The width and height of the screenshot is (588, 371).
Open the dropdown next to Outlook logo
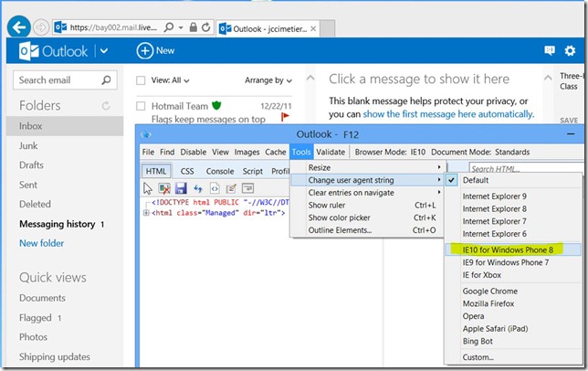[x=104, y=51]
